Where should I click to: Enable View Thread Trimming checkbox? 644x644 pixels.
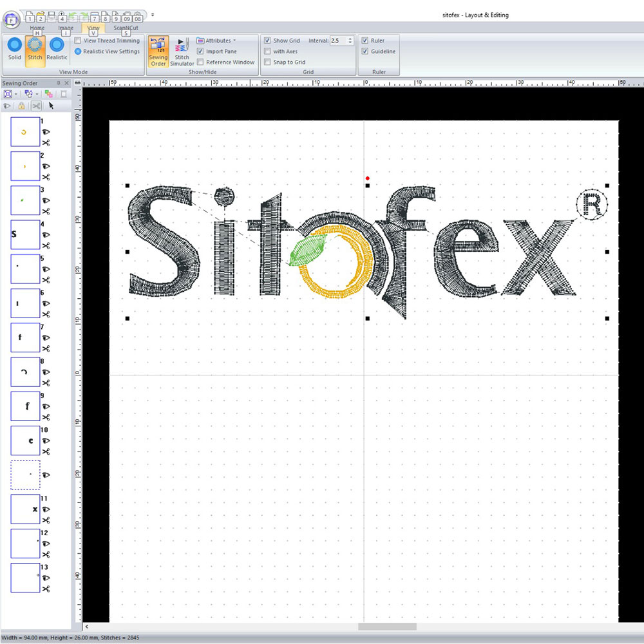click(78, 41)
